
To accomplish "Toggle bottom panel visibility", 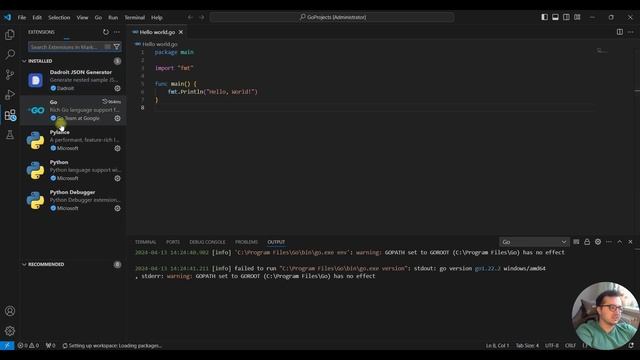I will click(x=556, y=17).
